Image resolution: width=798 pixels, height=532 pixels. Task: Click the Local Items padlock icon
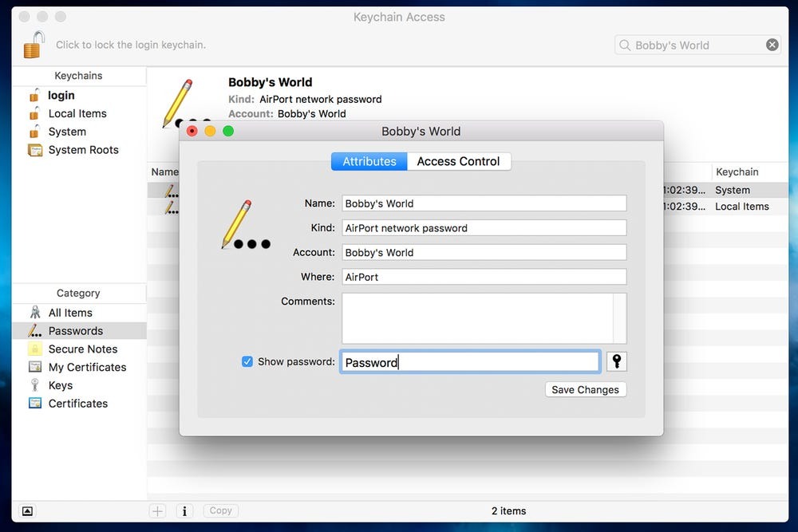[x=34, y=113]
